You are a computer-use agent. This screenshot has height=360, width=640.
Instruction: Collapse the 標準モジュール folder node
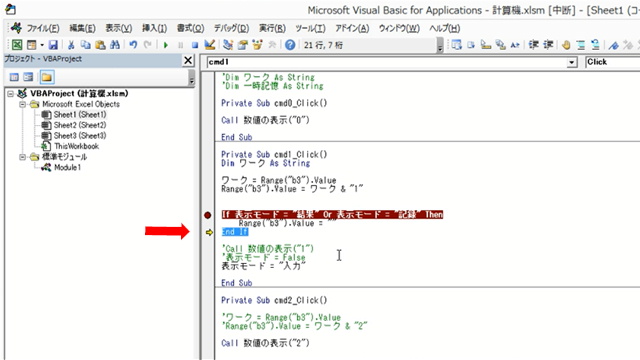tap(22, 157)
